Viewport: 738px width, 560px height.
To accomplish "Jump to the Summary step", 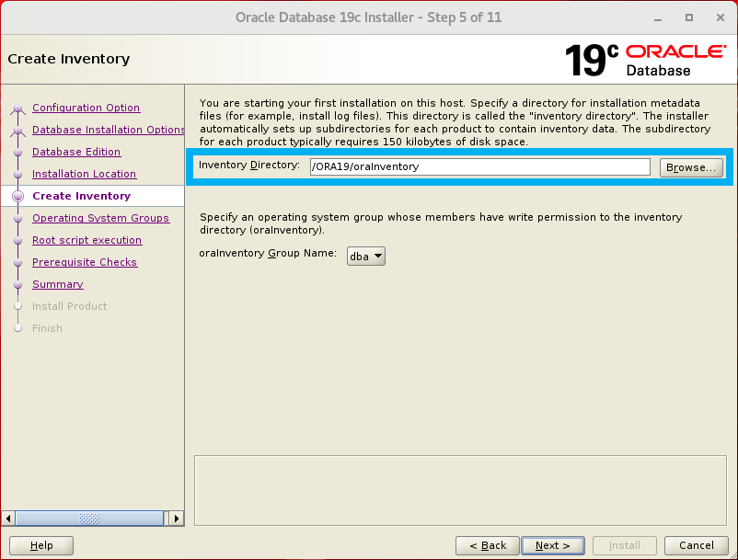I will [58, 284].
